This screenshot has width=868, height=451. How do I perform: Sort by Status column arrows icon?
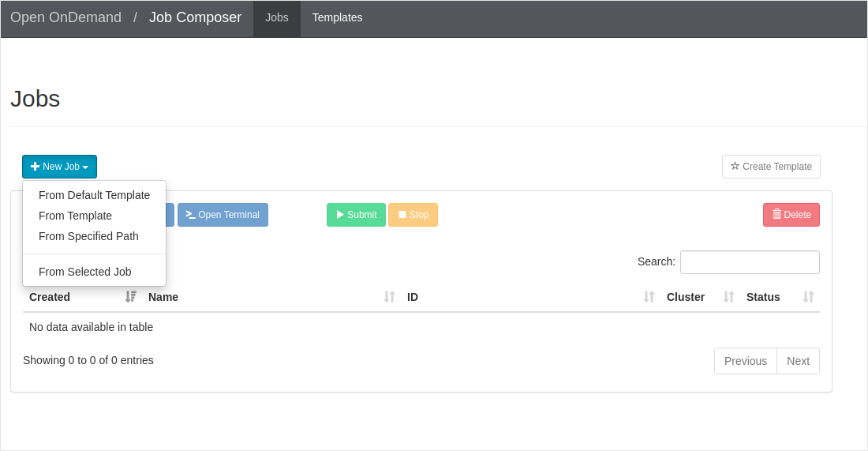808,297
